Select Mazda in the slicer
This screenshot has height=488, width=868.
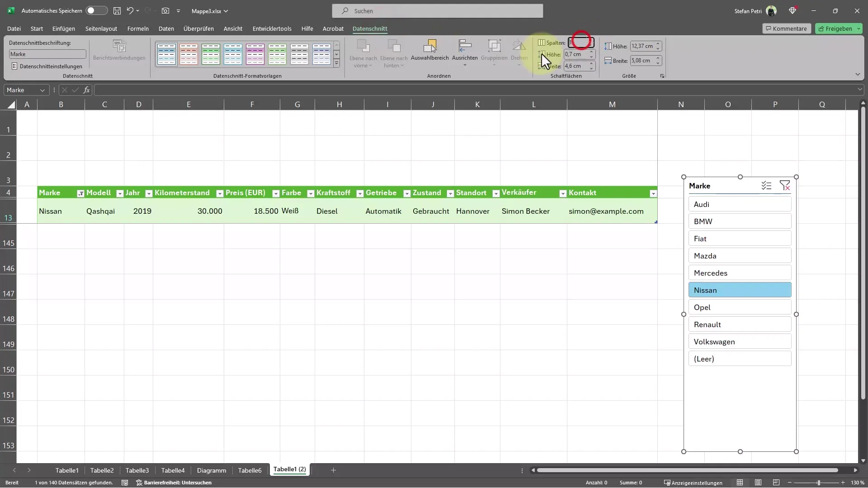[740, 256]
